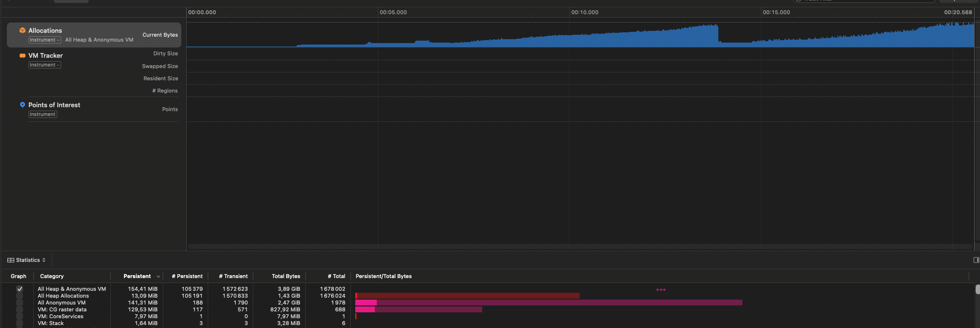Image resolution: width=980 pixels, height=328 pixels.
Task: Sort by Persistent/Total Bytes column header
Action: (384, 276)
